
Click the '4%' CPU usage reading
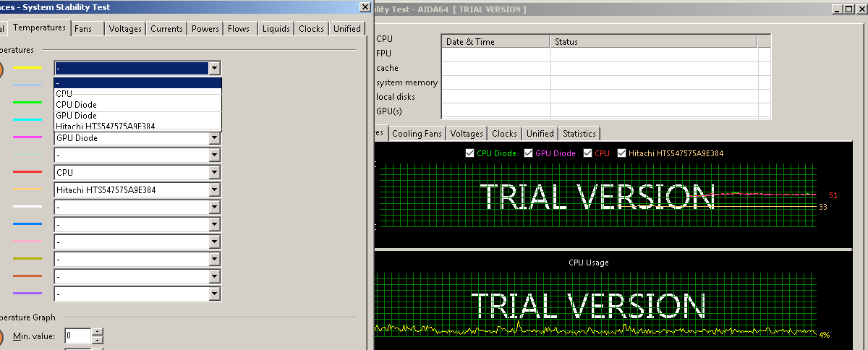[x=824, y=334]
